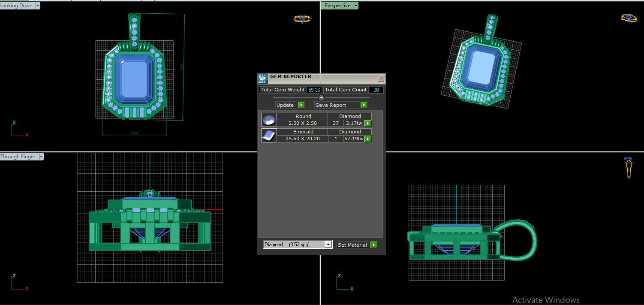Collapse panel using the round up-arrow toggle

tap(322, 97)
